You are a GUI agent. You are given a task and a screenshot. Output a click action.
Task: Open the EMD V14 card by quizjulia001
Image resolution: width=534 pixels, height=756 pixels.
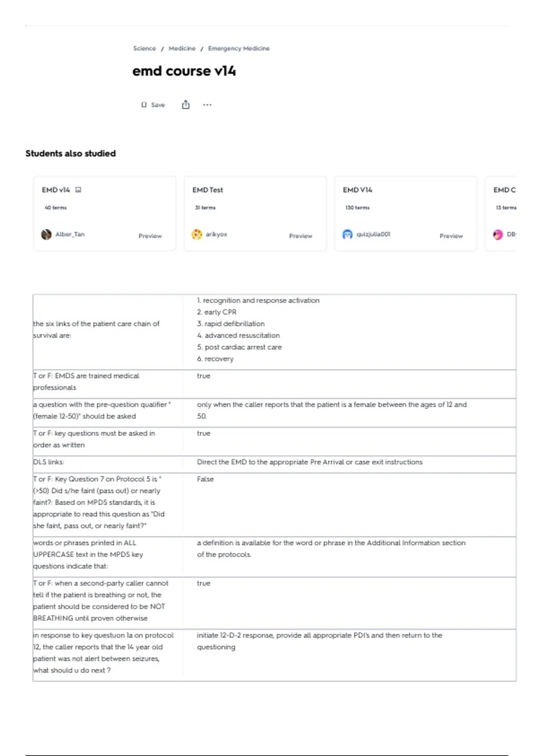pos(405,213)
